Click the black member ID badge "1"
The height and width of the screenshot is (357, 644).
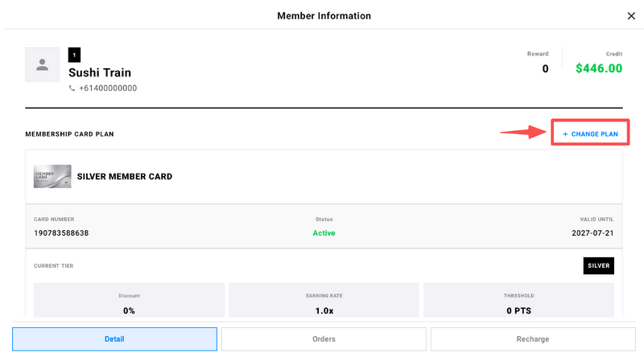tap(74, 55)
